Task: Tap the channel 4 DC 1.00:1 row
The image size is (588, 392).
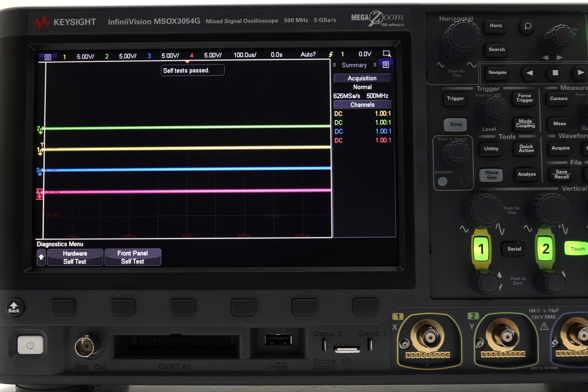Action: pyautogui.click(x=362, y=140)
